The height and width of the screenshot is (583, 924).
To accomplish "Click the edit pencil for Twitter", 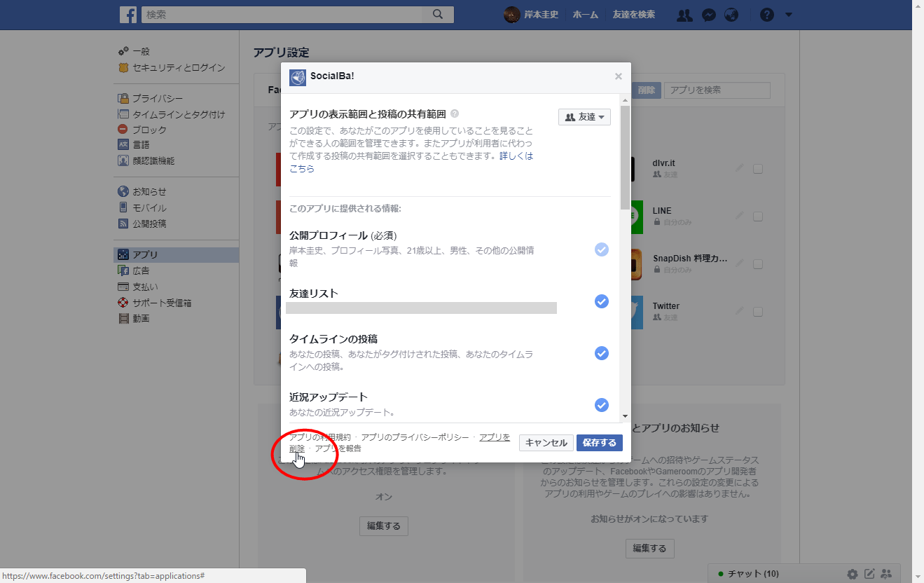I will tap(740, 311).
